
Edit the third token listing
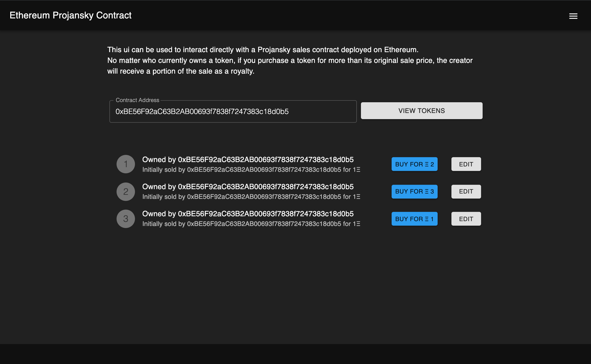[x=466, y=219]
